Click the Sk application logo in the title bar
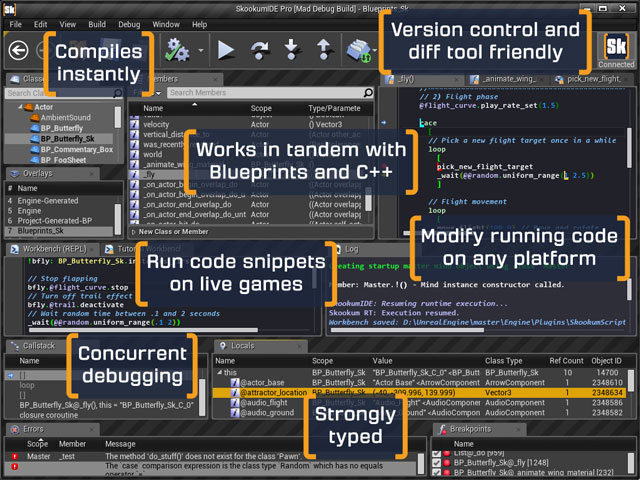The width and height of the screenshot is (640, 480). [x=9, y=9]
